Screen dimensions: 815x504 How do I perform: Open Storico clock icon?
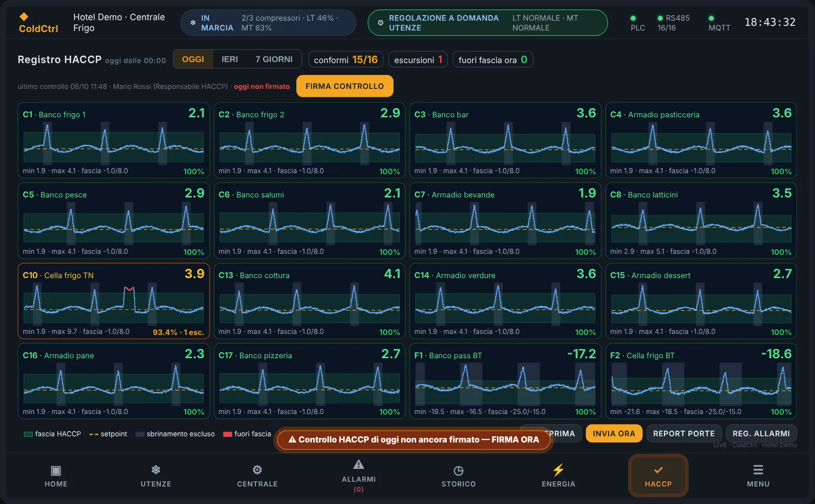pos(458,470)
